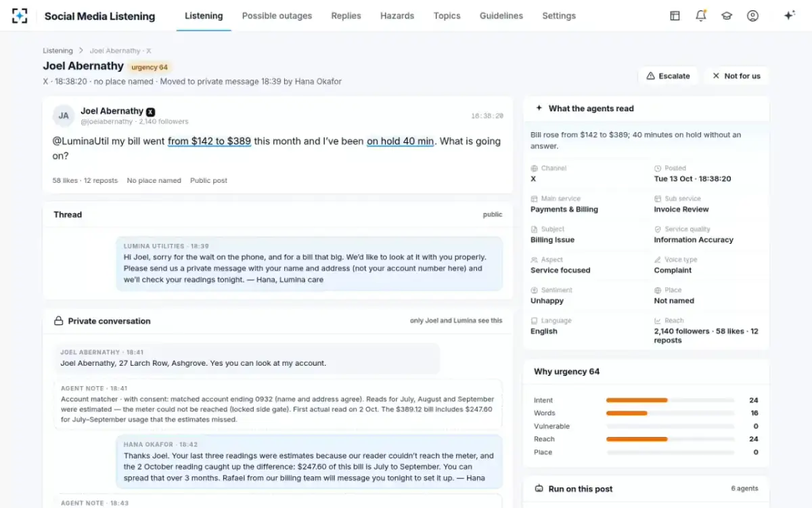812x508 pixels.
Task: Click the 'Billing Issue' subject value
Action: 552,240
